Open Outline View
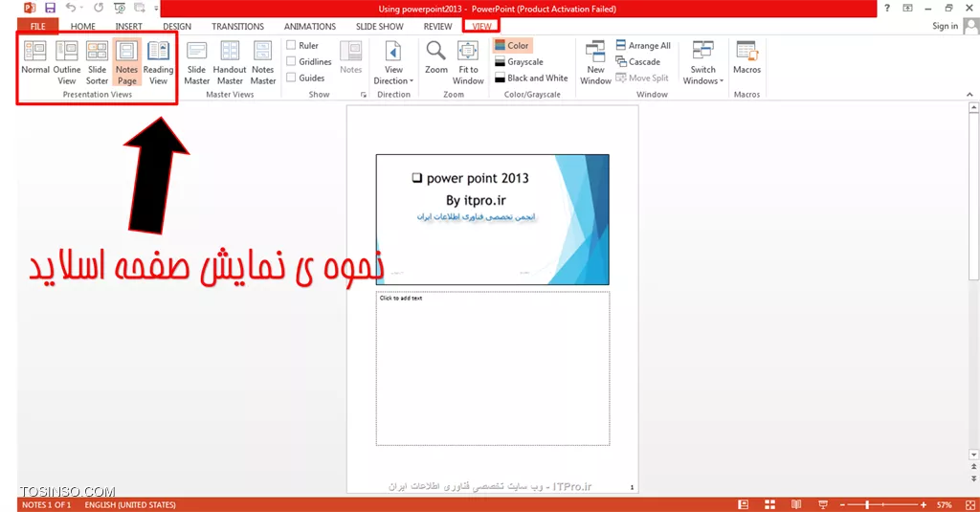 click(x=67, y=62)
